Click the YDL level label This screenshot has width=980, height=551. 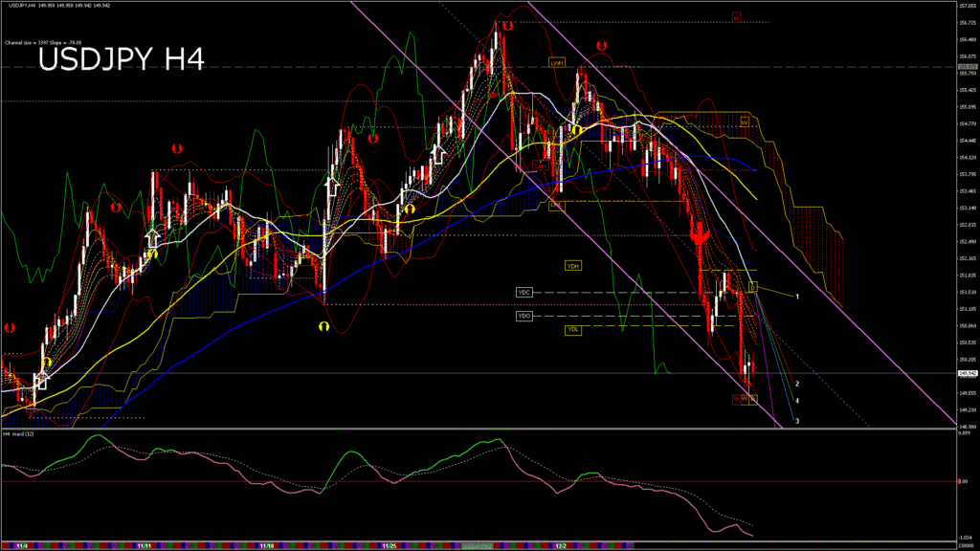[573, 330]
